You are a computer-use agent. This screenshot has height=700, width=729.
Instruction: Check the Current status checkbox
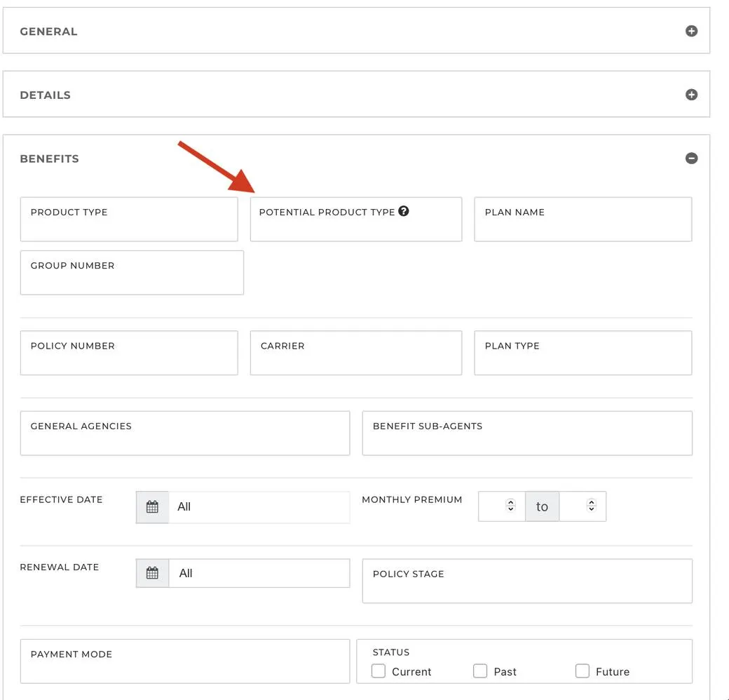click(379, 671)
